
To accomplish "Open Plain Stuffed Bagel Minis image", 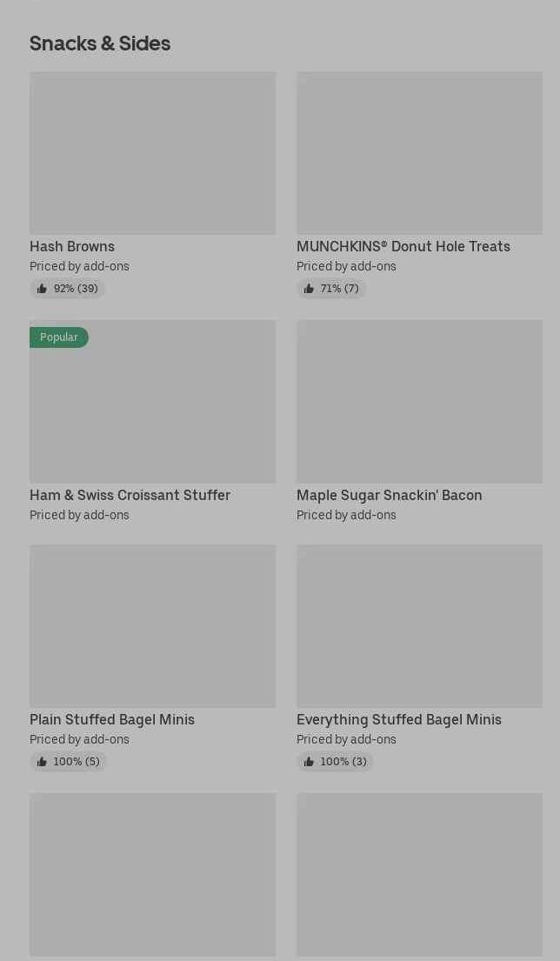I will pyautogui.click(x=152, y=626).
